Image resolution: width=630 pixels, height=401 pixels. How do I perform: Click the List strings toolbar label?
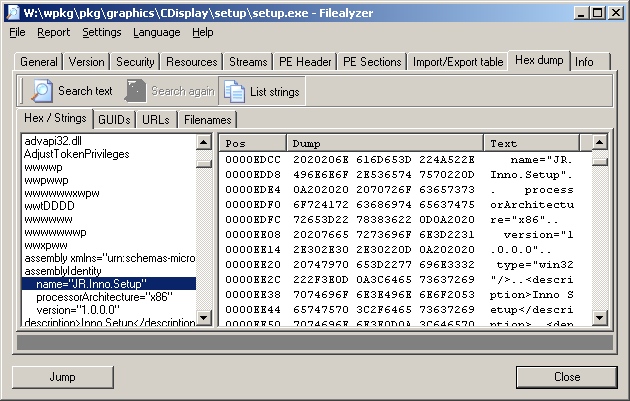point(274,92)
